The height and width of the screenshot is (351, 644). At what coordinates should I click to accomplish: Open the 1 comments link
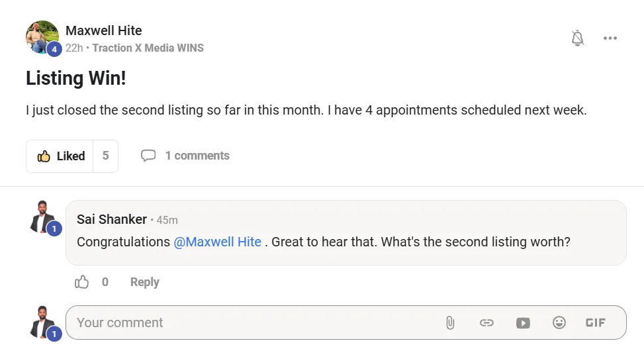[197, 156]
